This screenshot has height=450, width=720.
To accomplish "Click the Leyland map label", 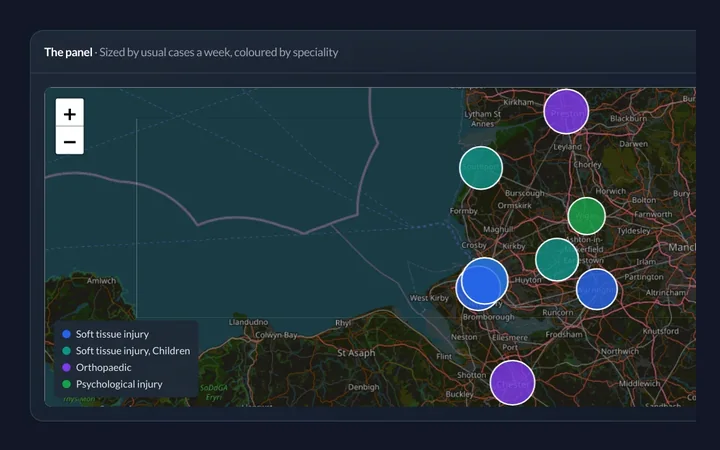I will pyautogui.click(x=567, y=147).
